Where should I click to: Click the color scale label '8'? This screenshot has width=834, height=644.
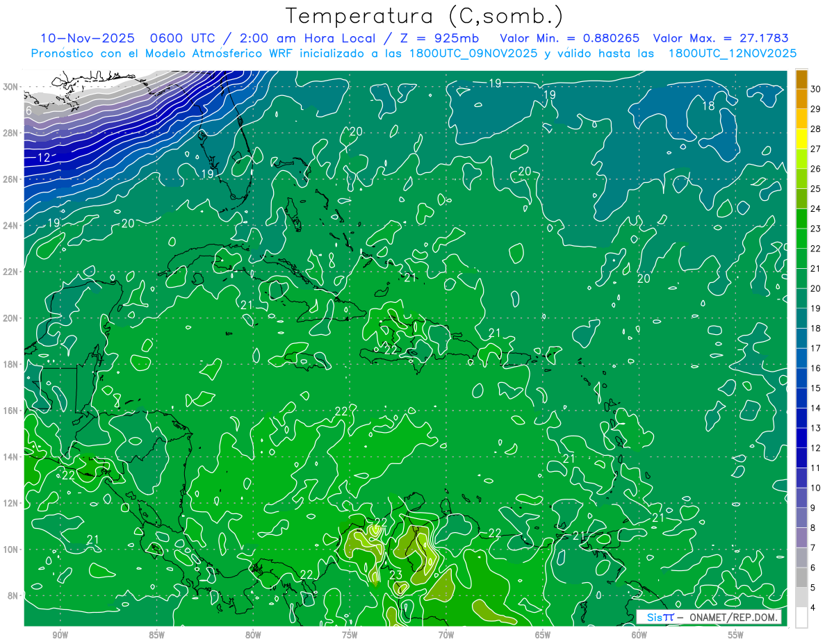[x=813, y=528]
